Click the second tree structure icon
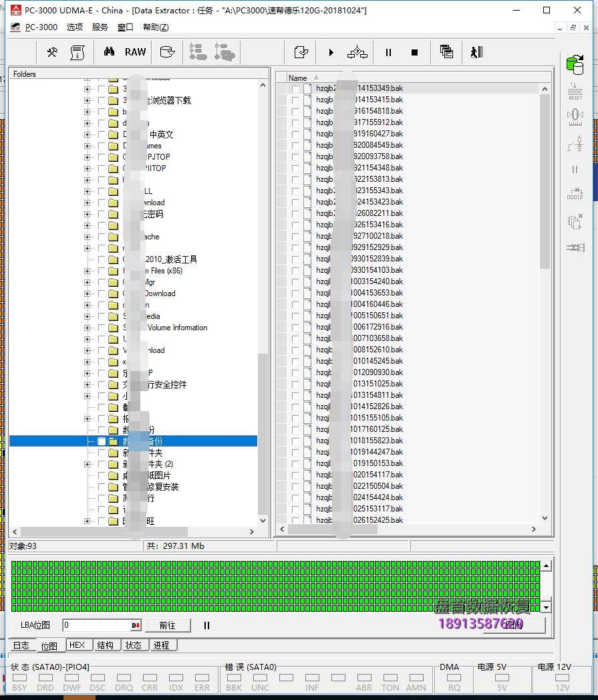Viewport: 598px width, 700px height. 225,51
